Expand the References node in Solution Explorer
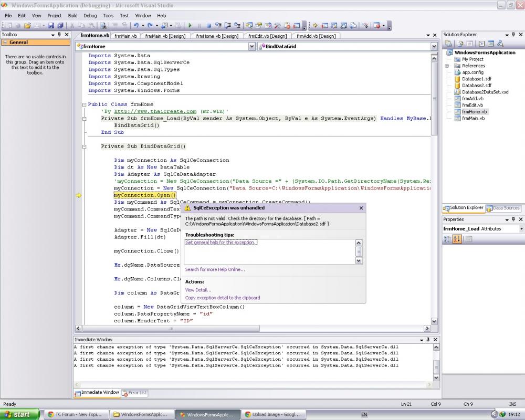 [447, 66]
